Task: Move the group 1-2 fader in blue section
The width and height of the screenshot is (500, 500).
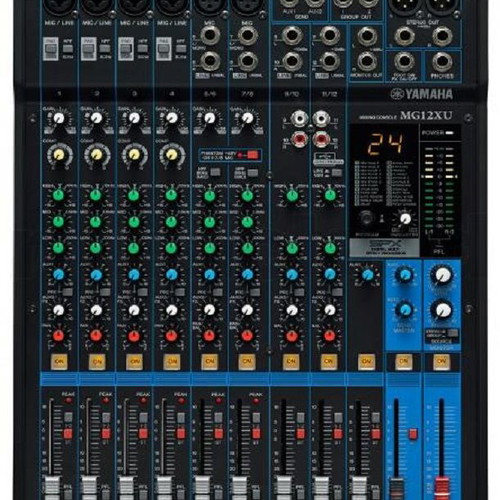Action: (396, 489)
